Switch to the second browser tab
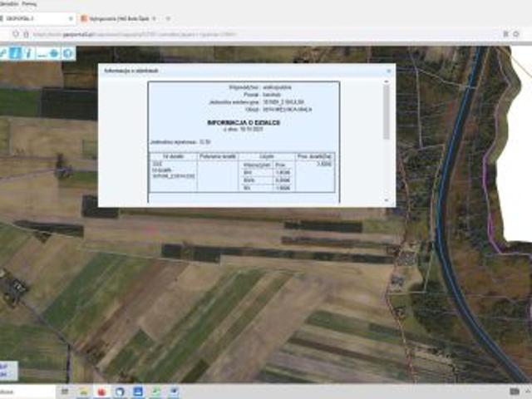 [x=119, y=18]
